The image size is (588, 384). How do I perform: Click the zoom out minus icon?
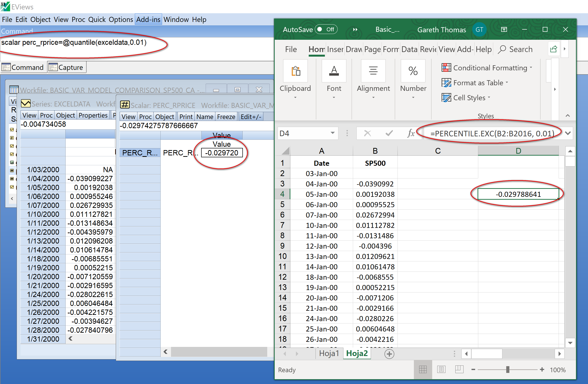[x=473, y=370]
